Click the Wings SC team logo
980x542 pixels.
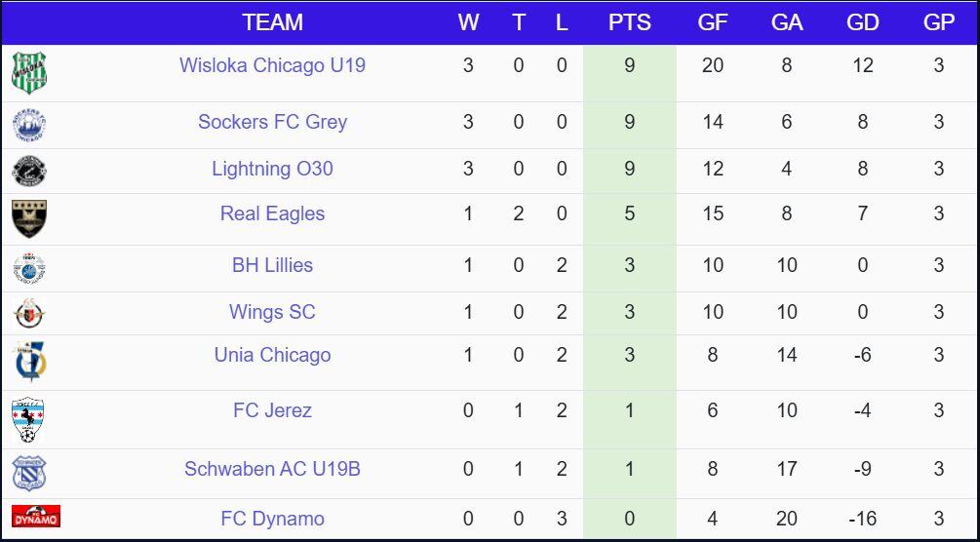pyautogui.click(x=29, y=314)
